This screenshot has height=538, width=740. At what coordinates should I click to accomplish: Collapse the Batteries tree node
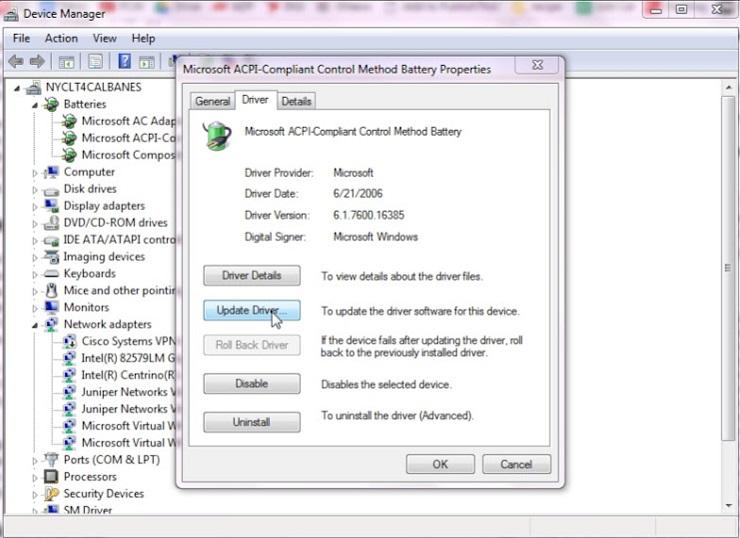point(35,105)
